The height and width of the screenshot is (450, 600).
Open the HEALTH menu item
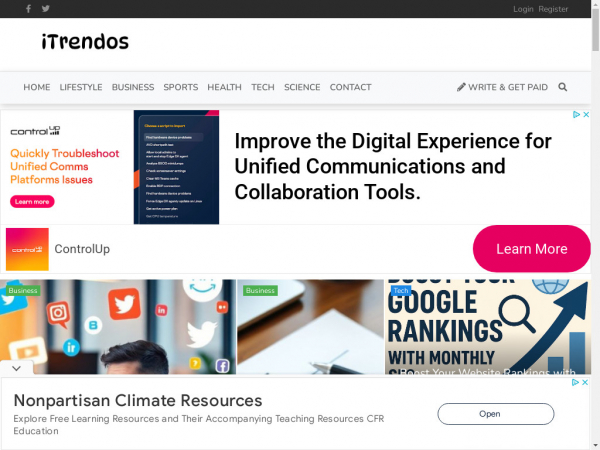coord(224,87)
